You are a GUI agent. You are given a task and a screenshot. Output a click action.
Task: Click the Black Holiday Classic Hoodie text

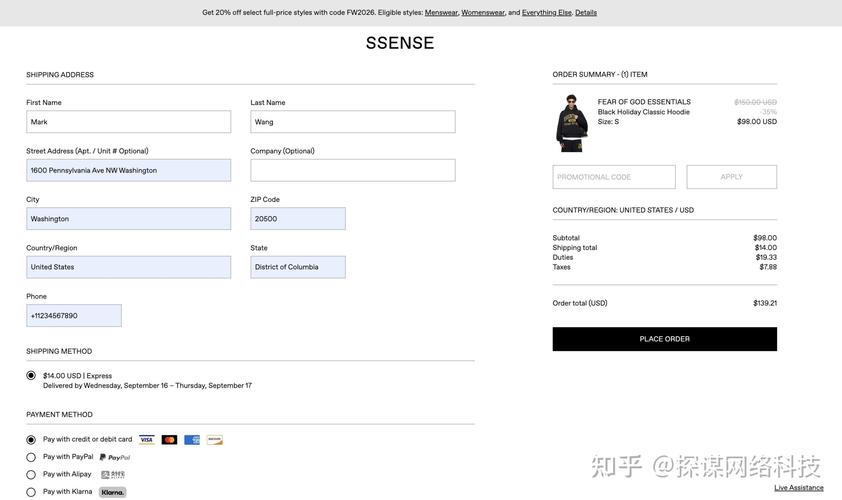pyautogui.click(x=643, y=112)
